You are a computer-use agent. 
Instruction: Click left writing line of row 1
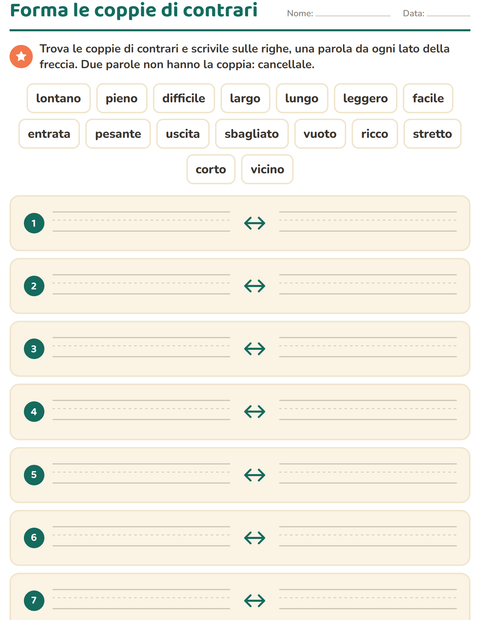point(141,221)
